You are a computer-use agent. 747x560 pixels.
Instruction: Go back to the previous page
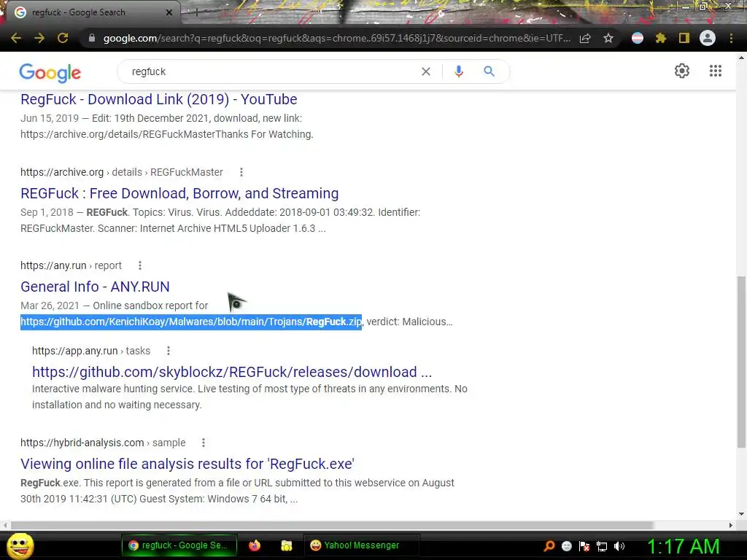point(16,38)
